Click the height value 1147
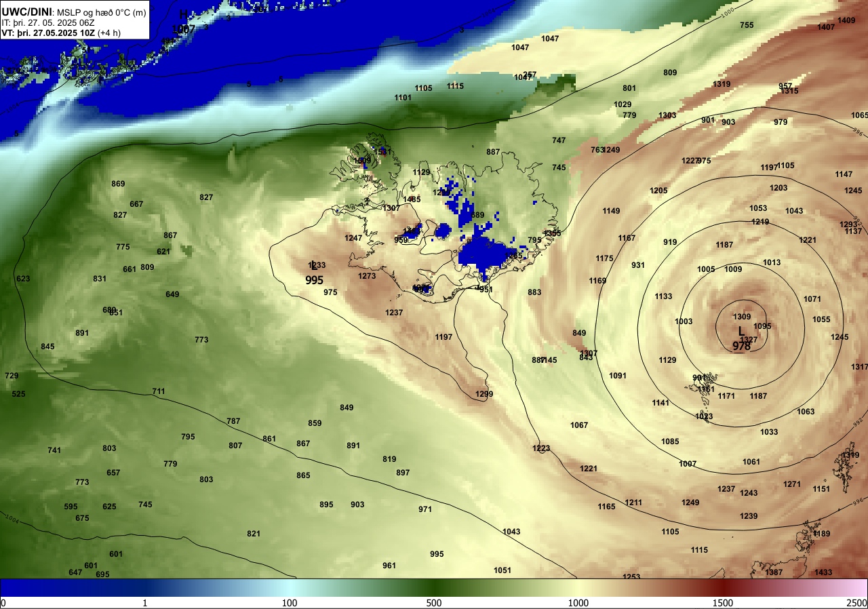The width and height of the screenshot is (868, 609). point(844,174)
